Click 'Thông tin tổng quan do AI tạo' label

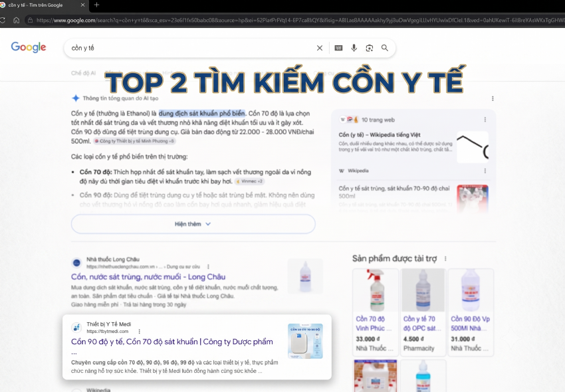tap(120, 98)
